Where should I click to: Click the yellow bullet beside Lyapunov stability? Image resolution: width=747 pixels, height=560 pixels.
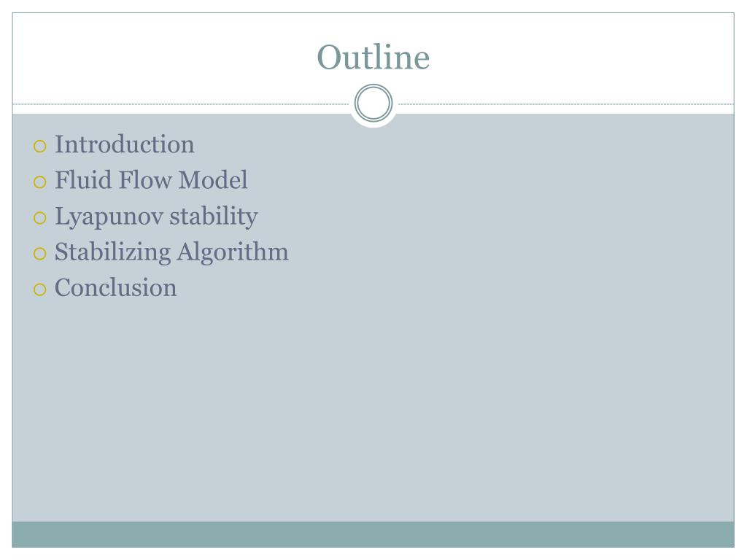coord(40,217)
